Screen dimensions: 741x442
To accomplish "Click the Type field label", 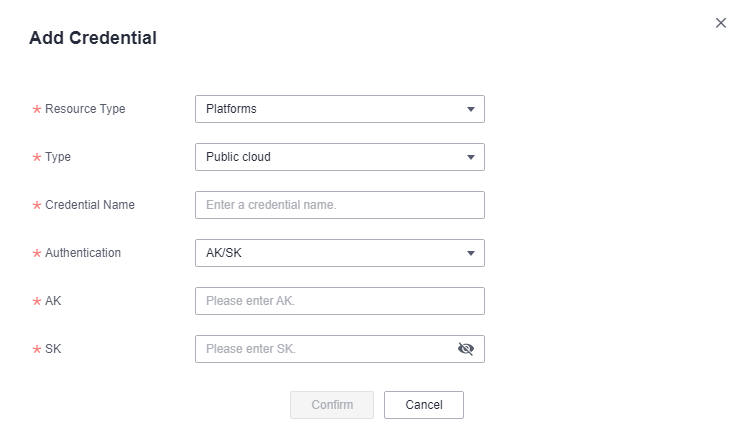I will 58,157.
